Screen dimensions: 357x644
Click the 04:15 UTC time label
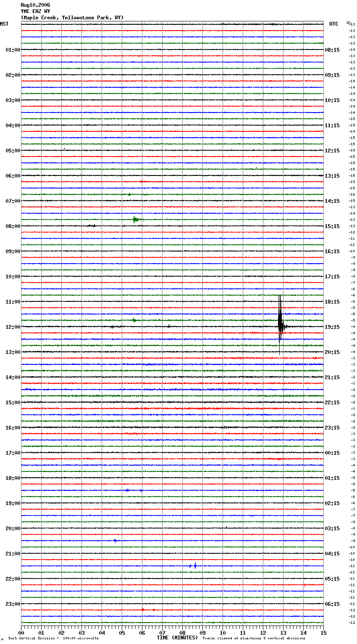[x=332, y=554]
